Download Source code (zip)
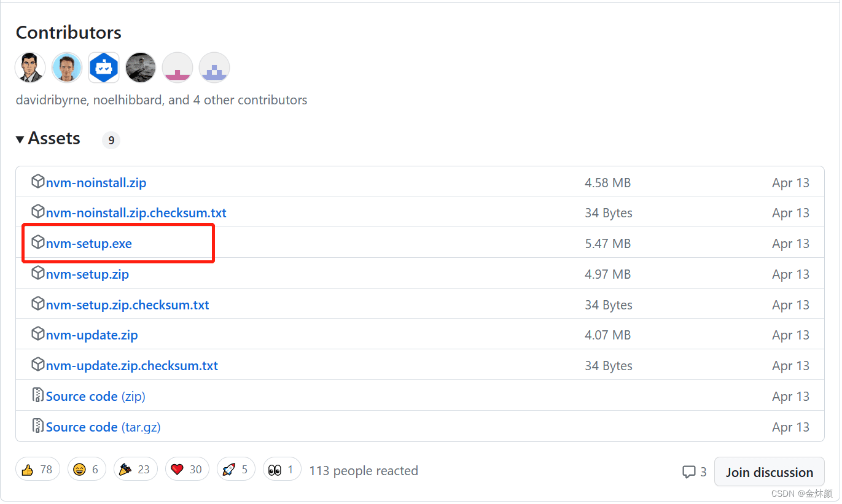The width and height of the screenshot is (842, 504). click(96, 397)
